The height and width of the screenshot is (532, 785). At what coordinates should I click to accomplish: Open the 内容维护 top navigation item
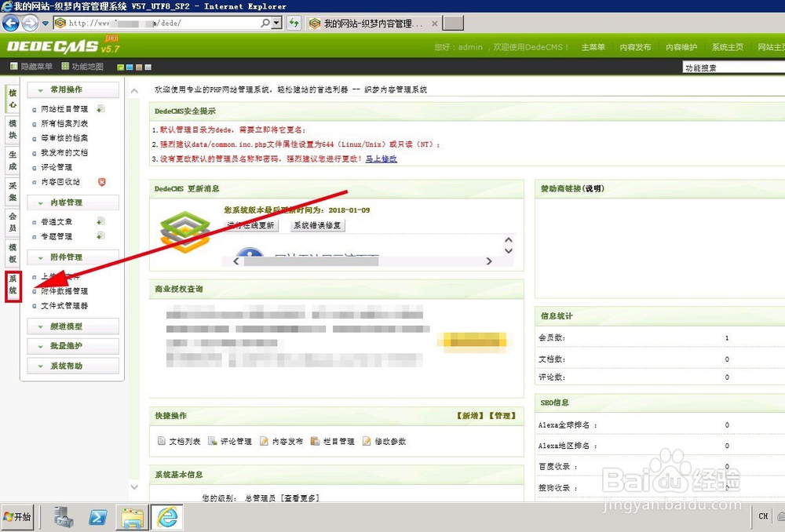(681, 47)
